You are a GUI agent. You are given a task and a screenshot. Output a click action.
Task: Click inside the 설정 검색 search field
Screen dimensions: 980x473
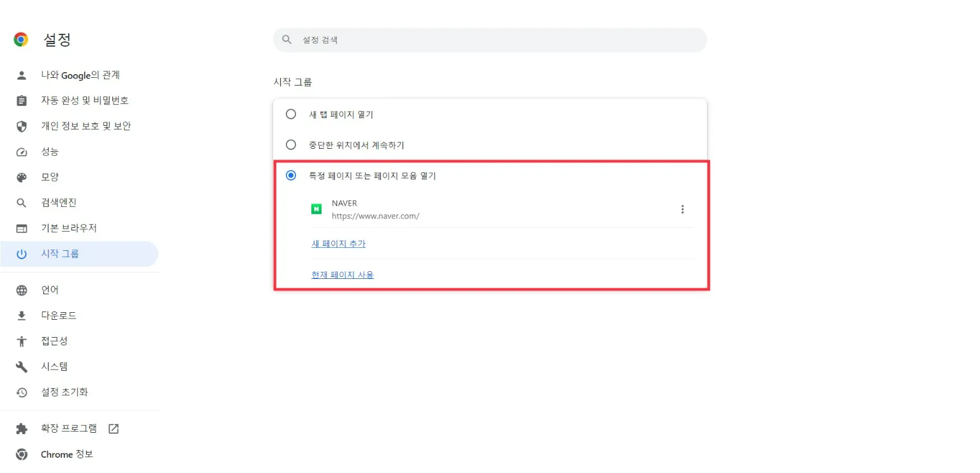point(447,40)
